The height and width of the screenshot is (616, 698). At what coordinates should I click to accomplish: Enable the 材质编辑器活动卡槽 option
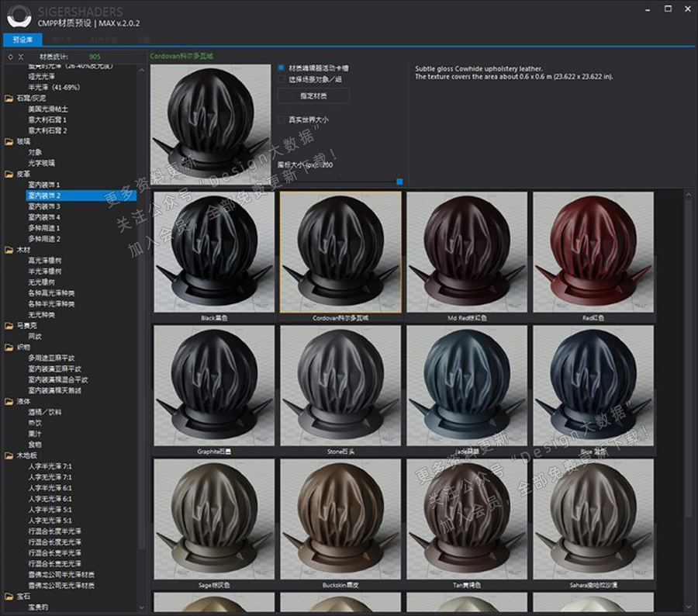pyautogui.click(x=281, y=68)
